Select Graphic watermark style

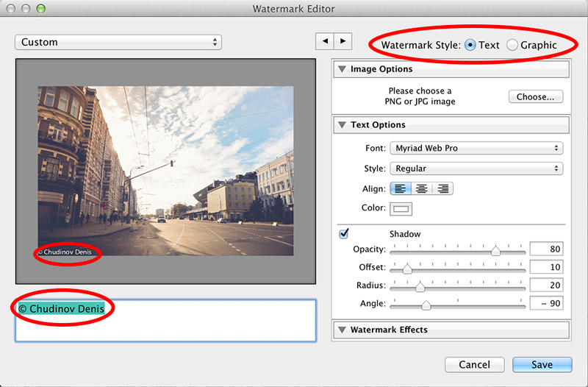coord(512,45)
